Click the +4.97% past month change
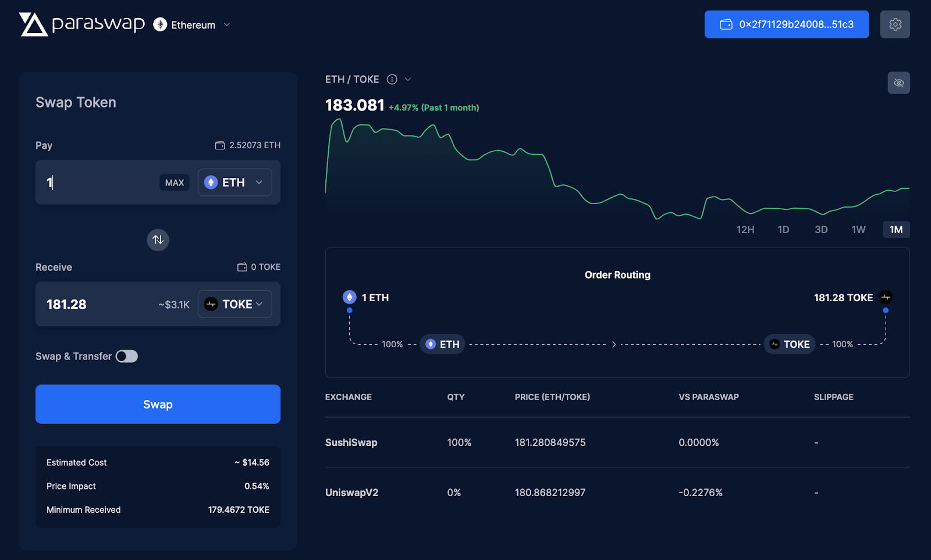Image resolution: width=931 pixels, height=560 pixels. [433, 108]
